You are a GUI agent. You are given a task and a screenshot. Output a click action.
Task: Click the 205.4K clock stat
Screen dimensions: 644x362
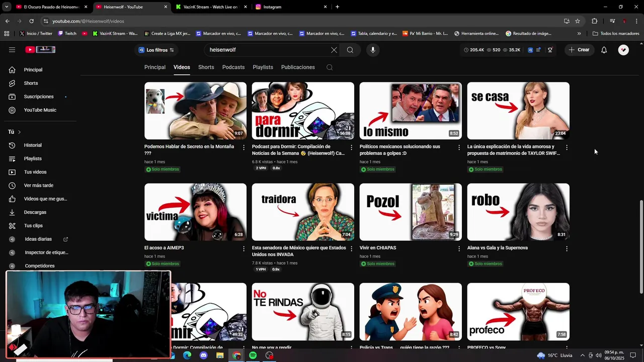coord(474,50)
